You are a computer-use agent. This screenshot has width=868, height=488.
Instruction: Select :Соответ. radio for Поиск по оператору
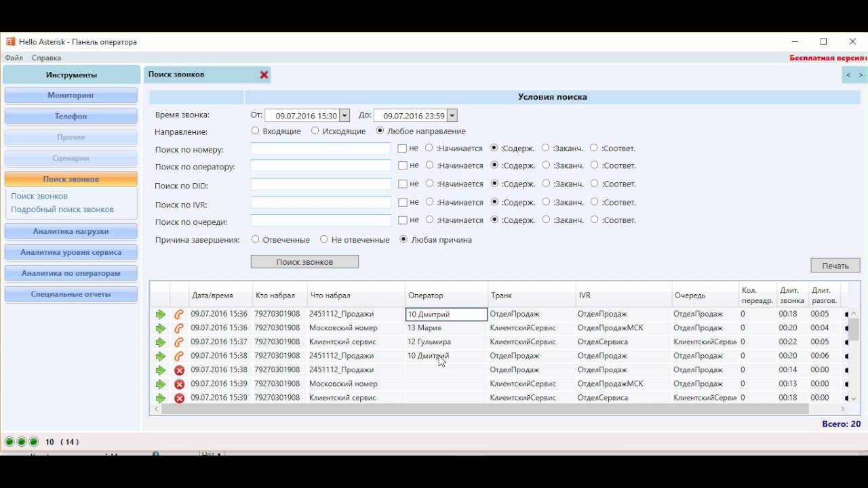pyautogui.click(x=594, y=165)
